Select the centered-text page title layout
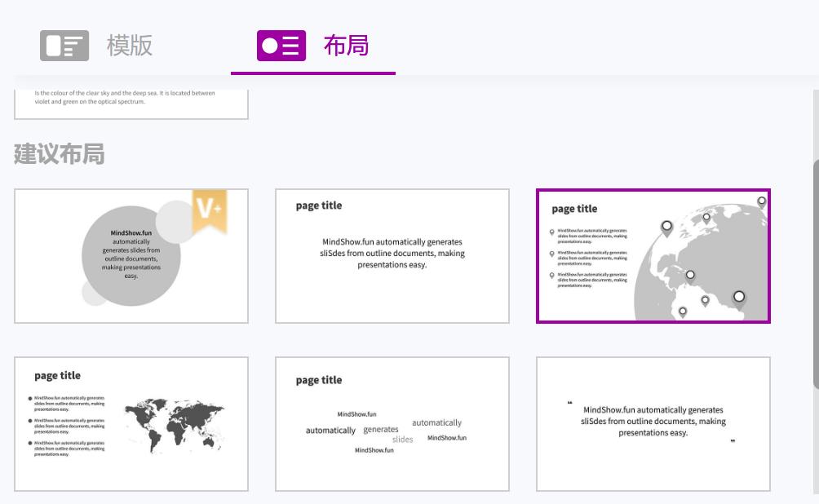 392,255
